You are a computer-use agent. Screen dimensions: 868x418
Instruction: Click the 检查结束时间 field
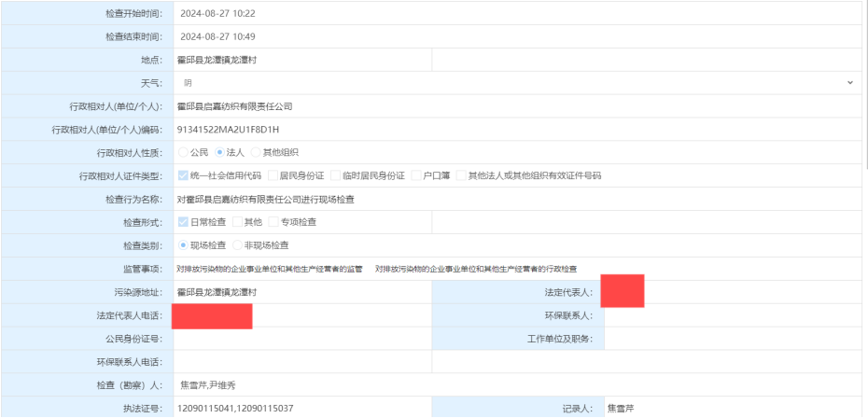tap(518, 36)
